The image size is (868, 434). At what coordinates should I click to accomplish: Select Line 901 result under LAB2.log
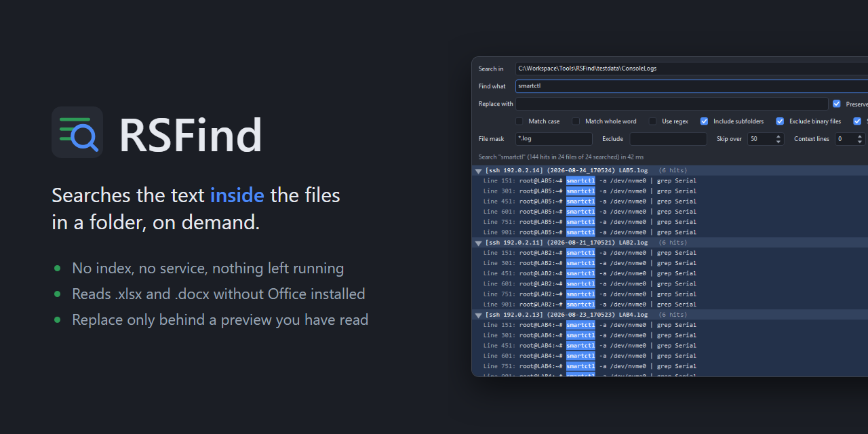point(670,304)
